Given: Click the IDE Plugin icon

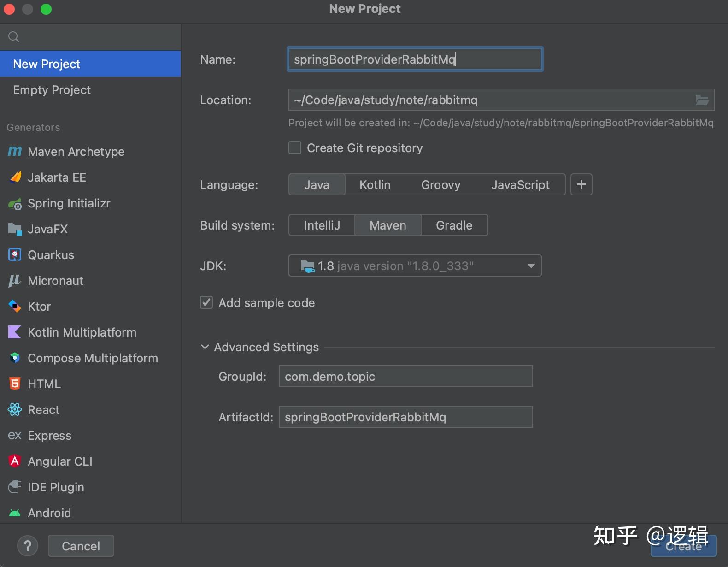Looking at the screenshot, I should point(15,487).
